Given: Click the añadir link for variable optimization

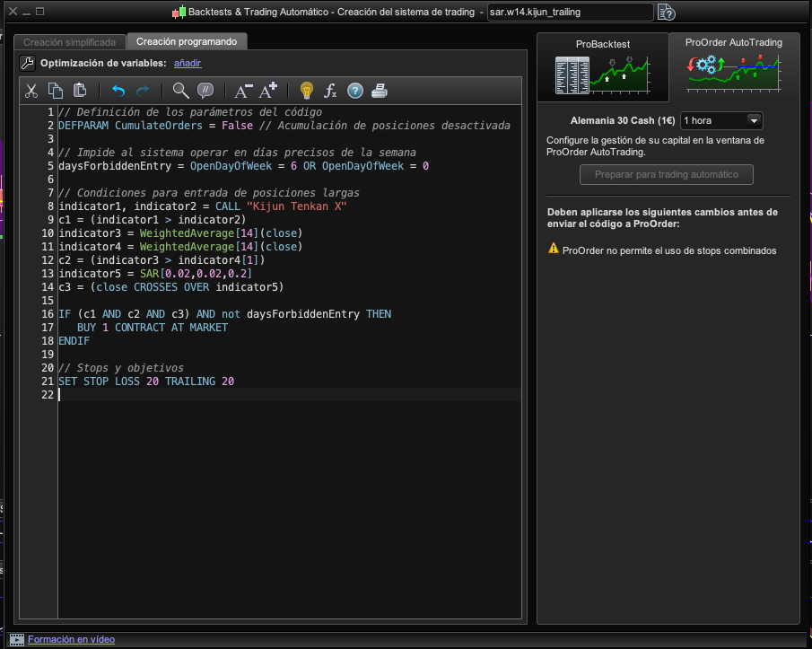Looking at the screenshot, I should click(188, 63).
